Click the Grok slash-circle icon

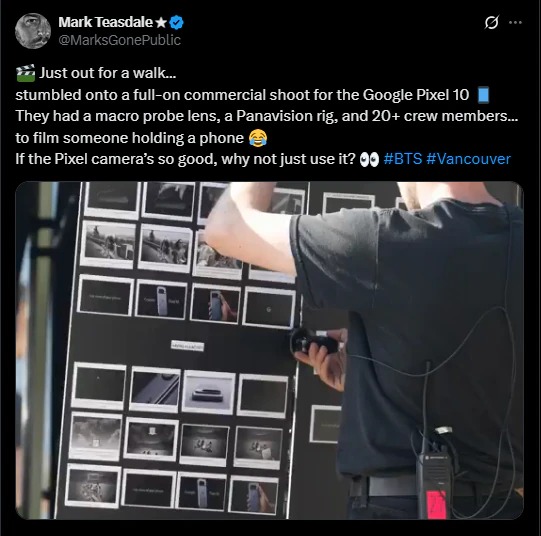pos(491,22)
